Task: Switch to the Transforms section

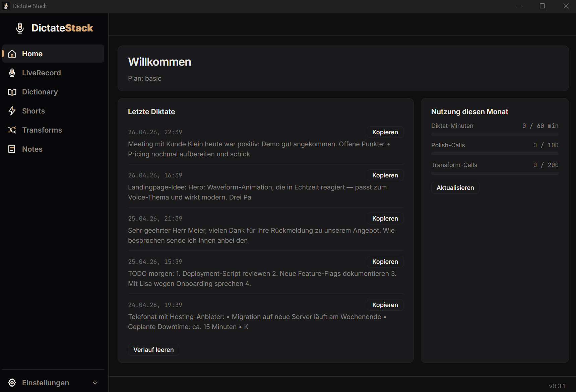Action: (x=53, y=130)
